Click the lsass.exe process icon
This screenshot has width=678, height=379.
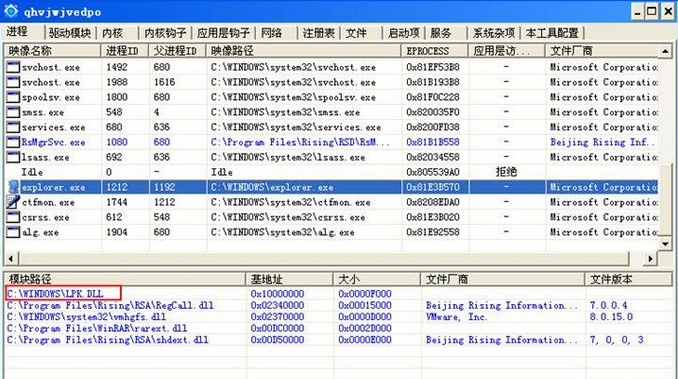point(13,157)
